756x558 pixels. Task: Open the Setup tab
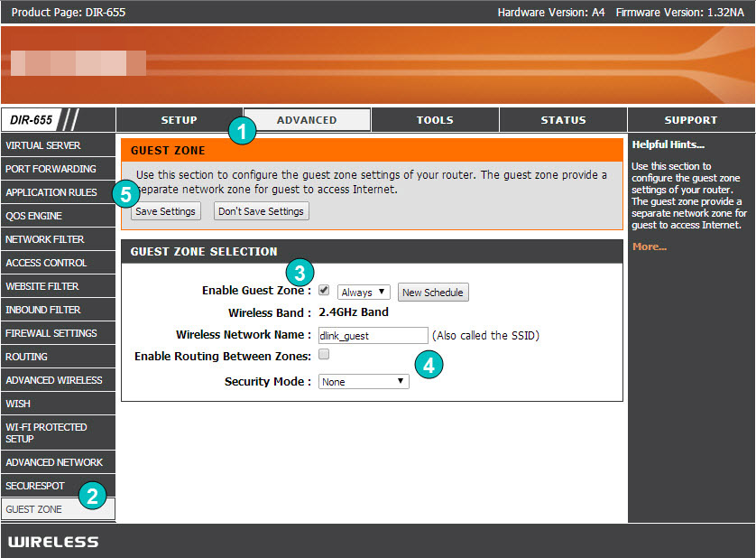179,120
